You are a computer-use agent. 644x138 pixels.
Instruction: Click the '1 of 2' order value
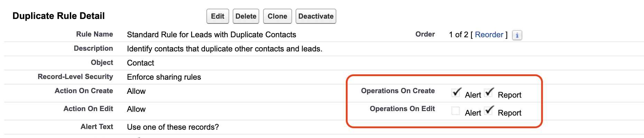(458, 34)
